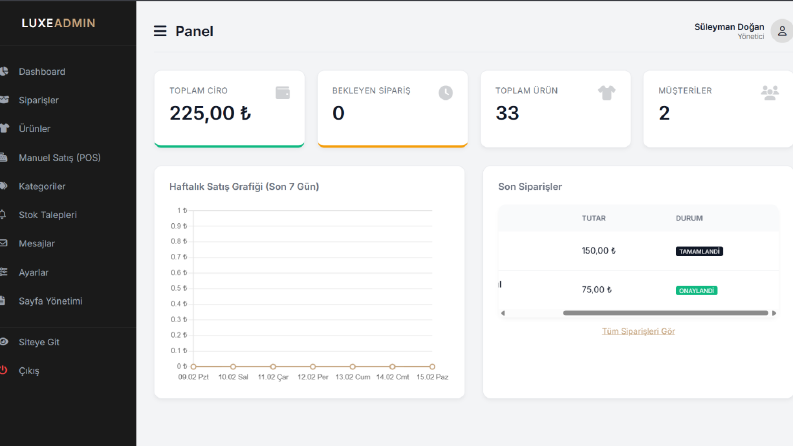Viewport: 793px width, 446px height.
Task: Click the Panel page title
Action: pos(194,31)
